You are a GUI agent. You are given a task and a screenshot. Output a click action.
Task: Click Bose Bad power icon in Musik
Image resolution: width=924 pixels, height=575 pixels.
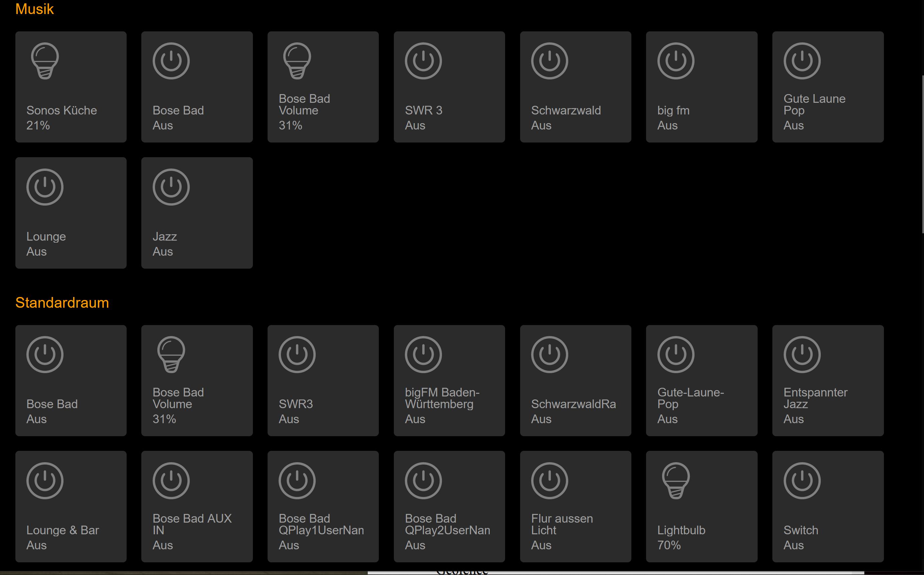tap(171, 61)
